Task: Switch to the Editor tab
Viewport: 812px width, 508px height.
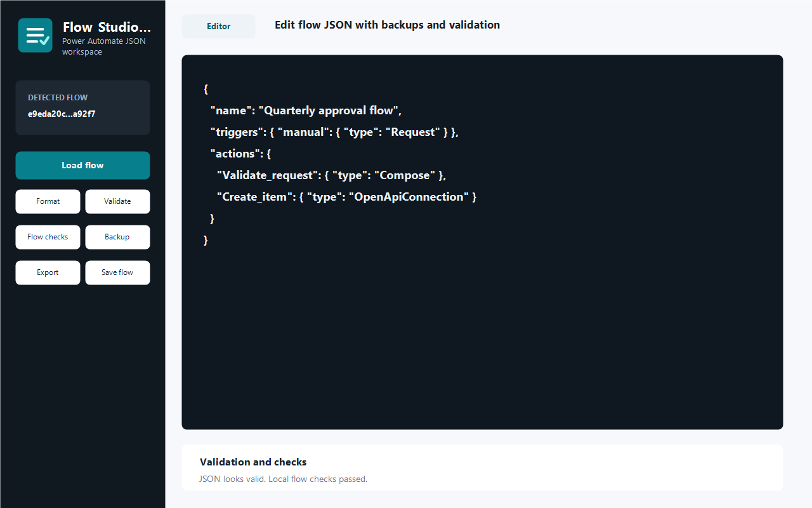Action: pos(218,26)
